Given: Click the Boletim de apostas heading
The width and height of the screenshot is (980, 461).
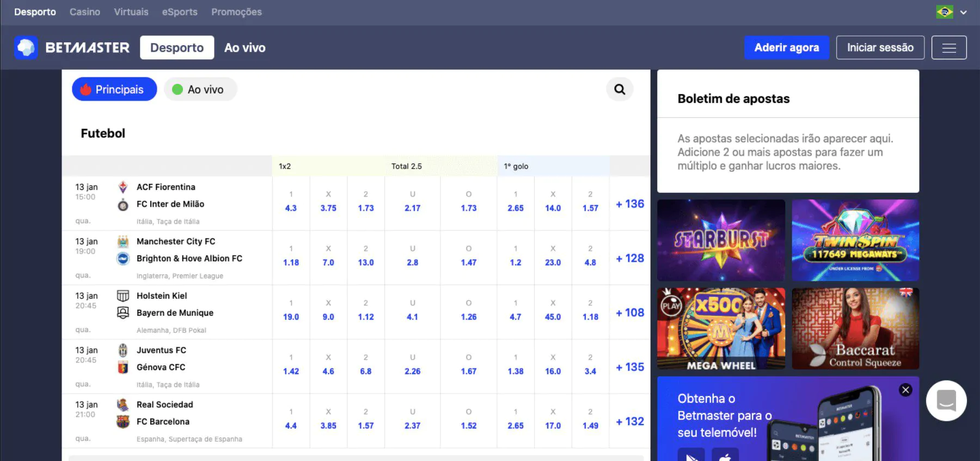Looking at the screenshot, I should pyautogui.click(x=733, y=99).
